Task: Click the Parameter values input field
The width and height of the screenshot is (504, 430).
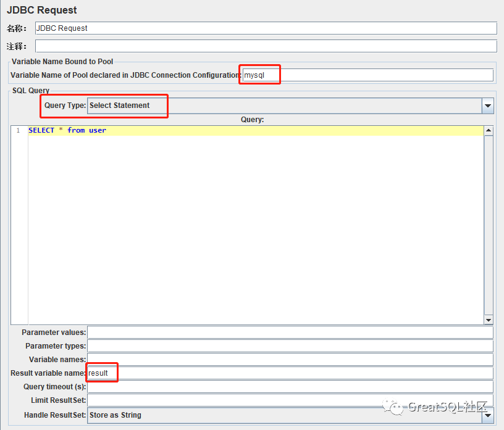Action: (x=290, y=333)
